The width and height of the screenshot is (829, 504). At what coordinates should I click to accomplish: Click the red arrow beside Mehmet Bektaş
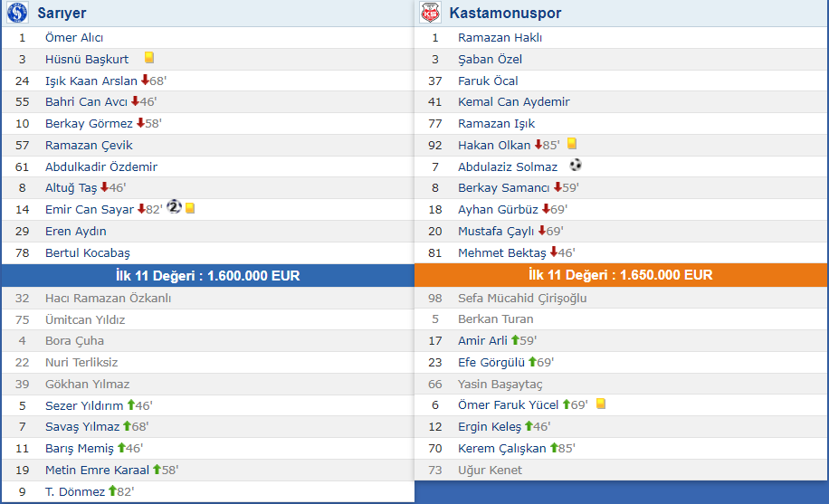point(554,252)
